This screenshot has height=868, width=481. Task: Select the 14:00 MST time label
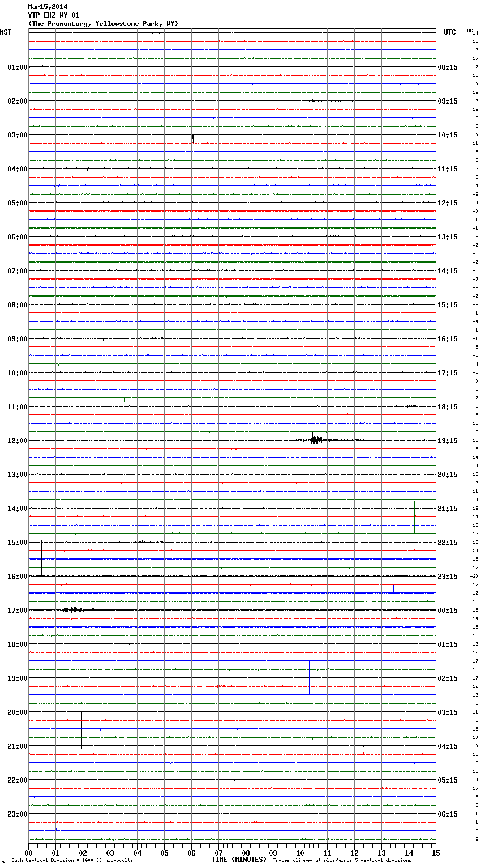(x=17, y=509)
